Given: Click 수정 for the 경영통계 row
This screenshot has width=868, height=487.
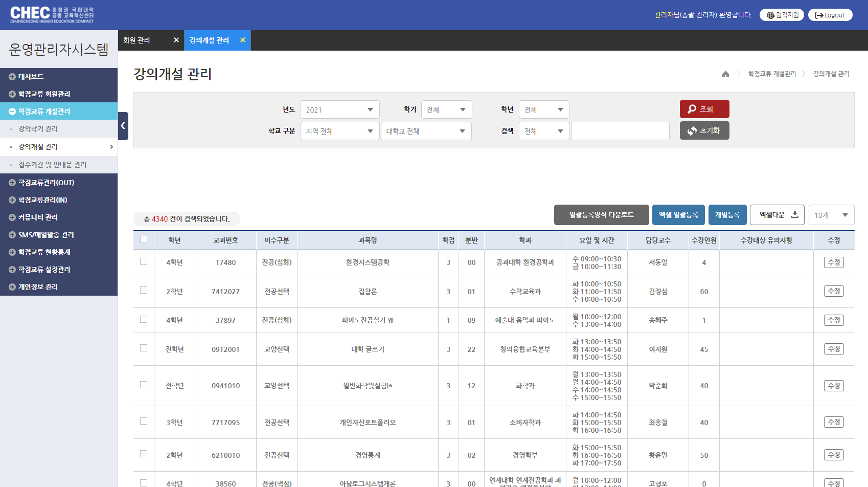Looking at the screenshot, I should point(834,455).
